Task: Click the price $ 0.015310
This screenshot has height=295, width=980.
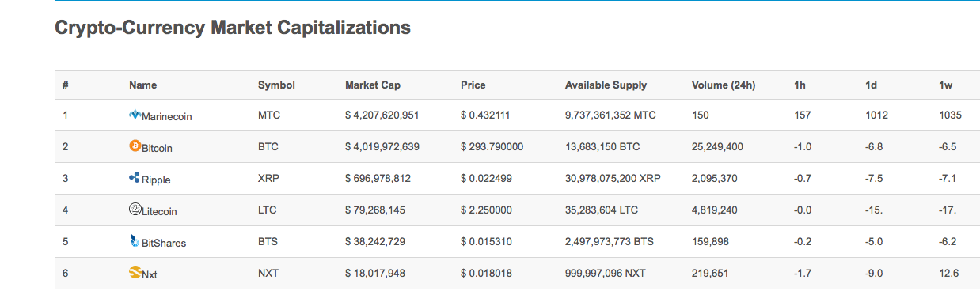Action: [x=486, y=241]
